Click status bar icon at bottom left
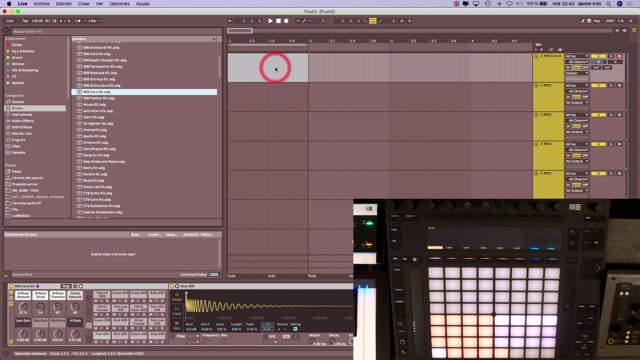Image resolution: width=640 pixels, height=360 pixels. (6, 353)
